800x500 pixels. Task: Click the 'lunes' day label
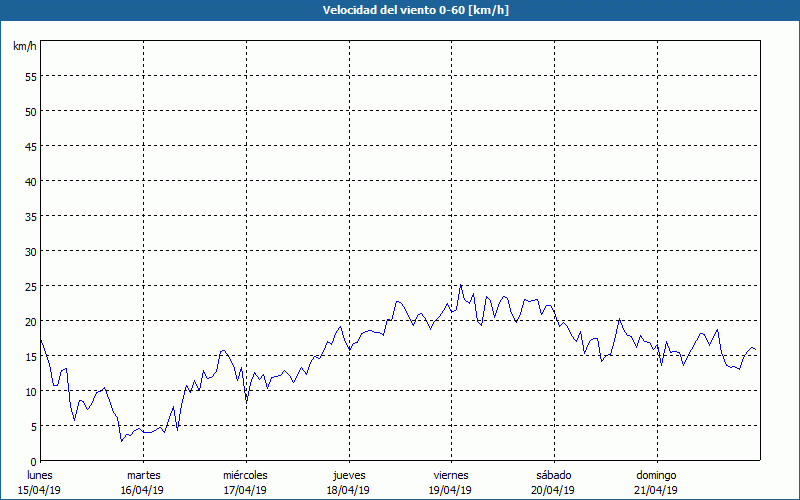click(40, 476)
